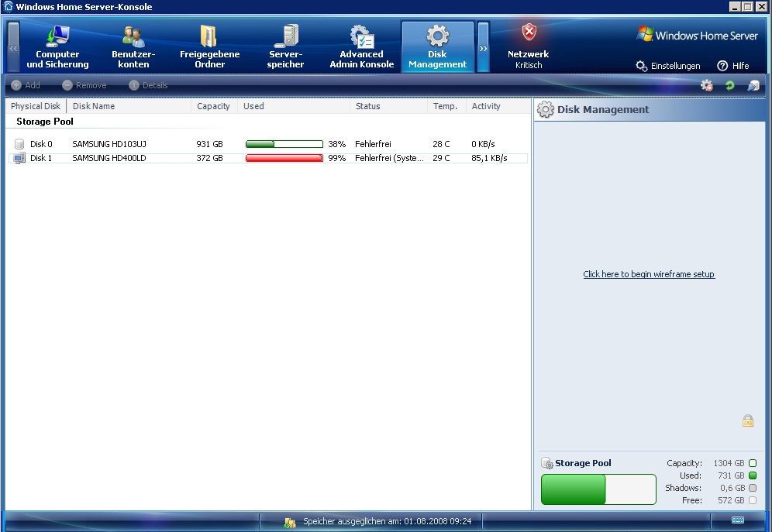Click the disk with blue funnel icon
The width and height of the screenshot is (772, 532).
753,85
